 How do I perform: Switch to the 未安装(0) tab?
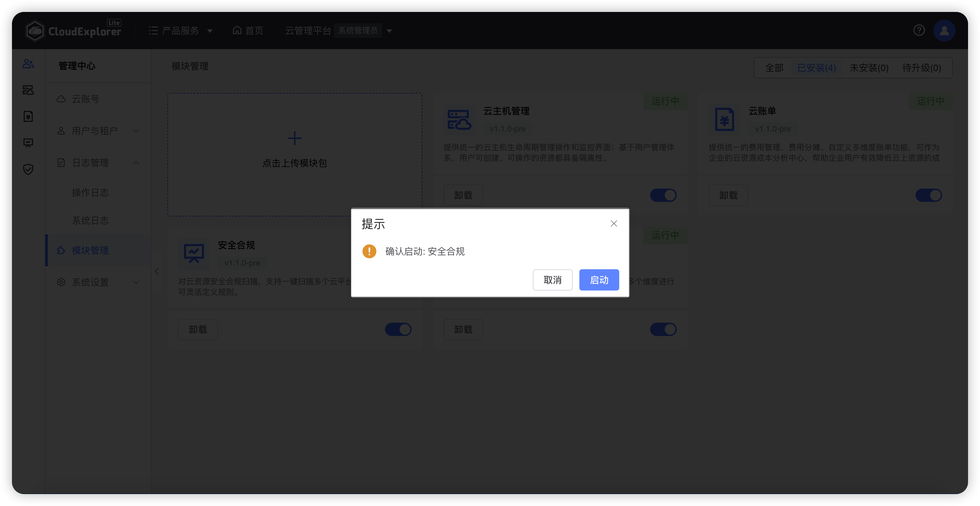tap(869, 68)
